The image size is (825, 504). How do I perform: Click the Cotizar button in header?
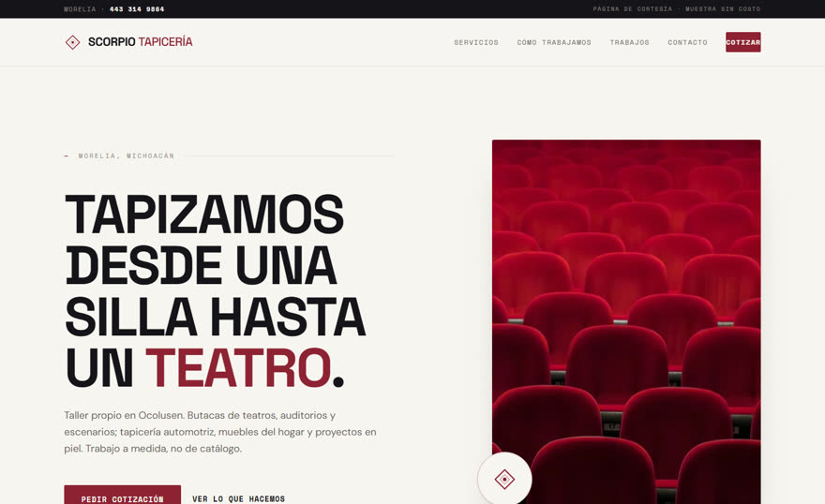pos(742,42)
